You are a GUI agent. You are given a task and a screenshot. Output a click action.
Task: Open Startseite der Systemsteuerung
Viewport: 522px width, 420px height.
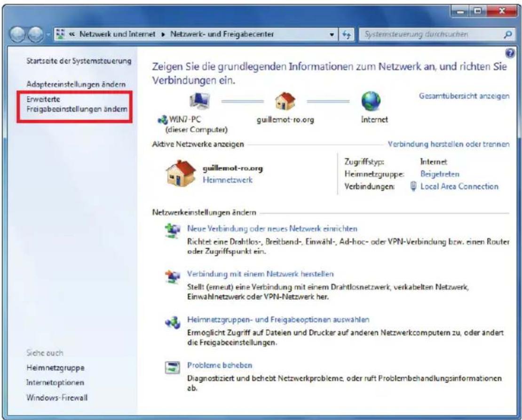coord(79,61)
